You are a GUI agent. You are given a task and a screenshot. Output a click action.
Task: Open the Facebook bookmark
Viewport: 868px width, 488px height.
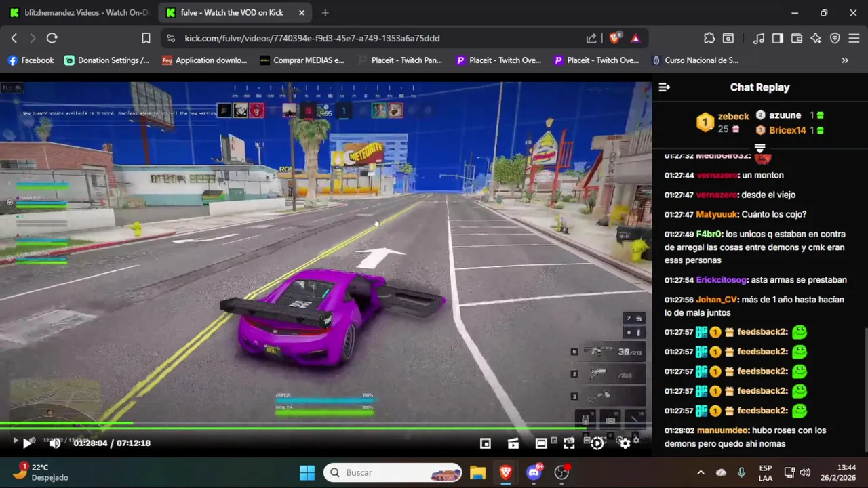pos(31,60)
